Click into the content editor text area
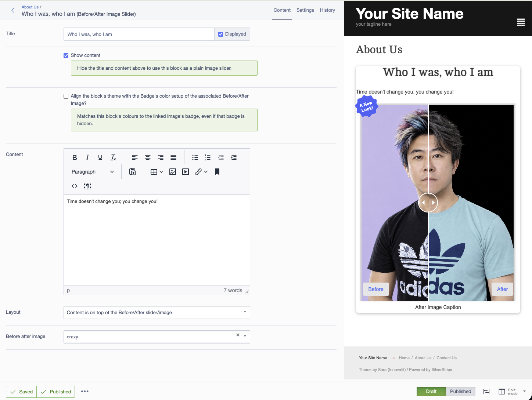Viewport: 532px width, 400px height. (x=157, y=240)
